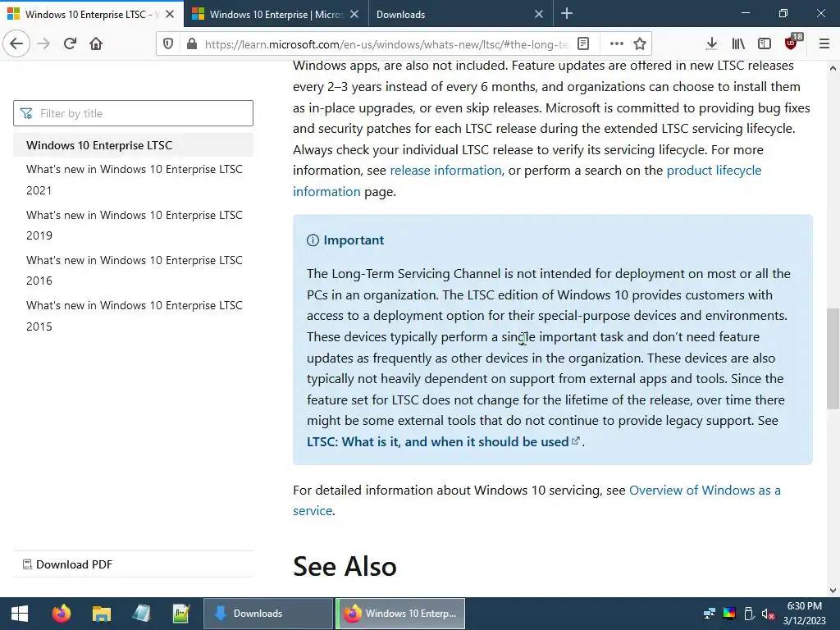Open the silver notebook taskbar app
The image size is (840, 630).
141,614
